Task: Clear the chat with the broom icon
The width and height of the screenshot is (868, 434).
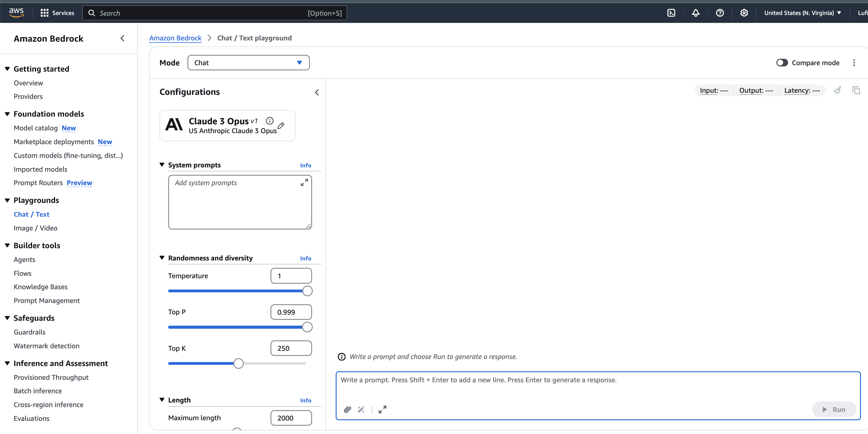Action: pyautogui.click(x=837, y=90)
